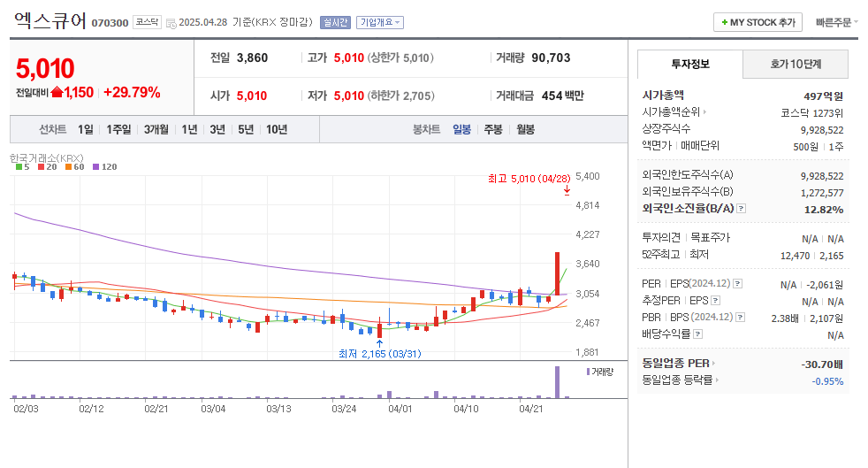Viewport: 868px width, 468px height.
Task: Click the 최저 2,165 (03/31) chart marker
Action: coord(380,353)
